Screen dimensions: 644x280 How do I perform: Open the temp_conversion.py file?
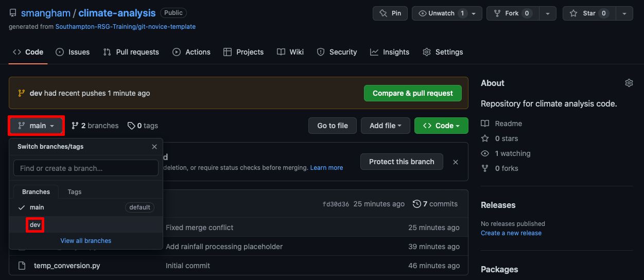click(67, 266)
